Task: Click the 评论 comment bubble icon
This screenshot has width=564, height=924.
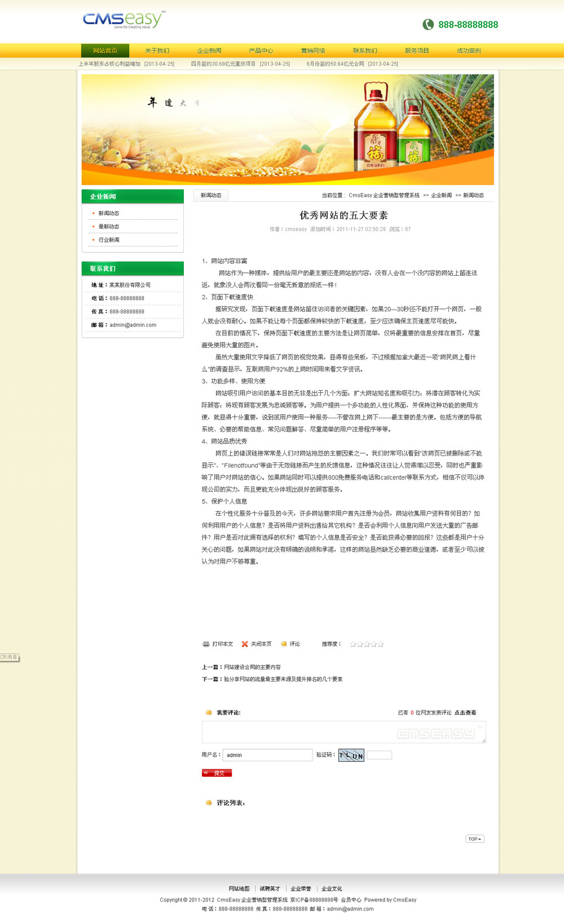Action: pyautogui.click(x=284, y=644)
